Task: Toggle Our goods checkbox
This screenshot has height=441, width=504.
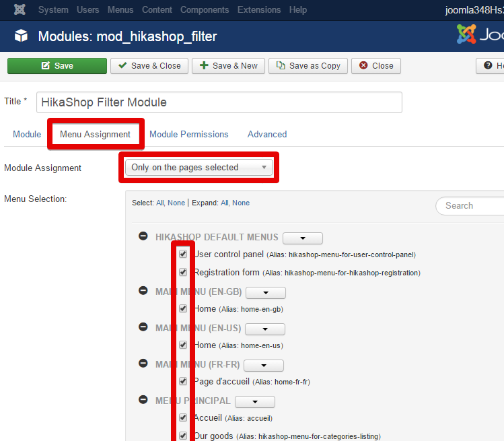Action: [x=183, y=436]
